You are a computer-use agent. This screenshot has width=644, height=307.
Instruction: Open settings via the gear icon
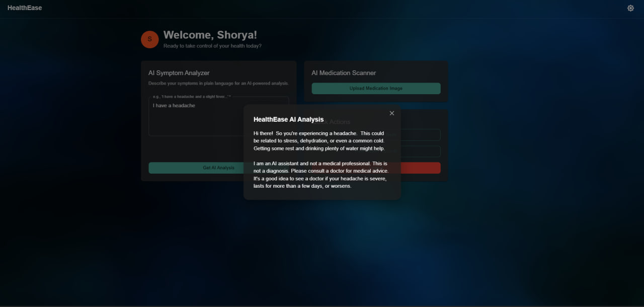point(630,8)
